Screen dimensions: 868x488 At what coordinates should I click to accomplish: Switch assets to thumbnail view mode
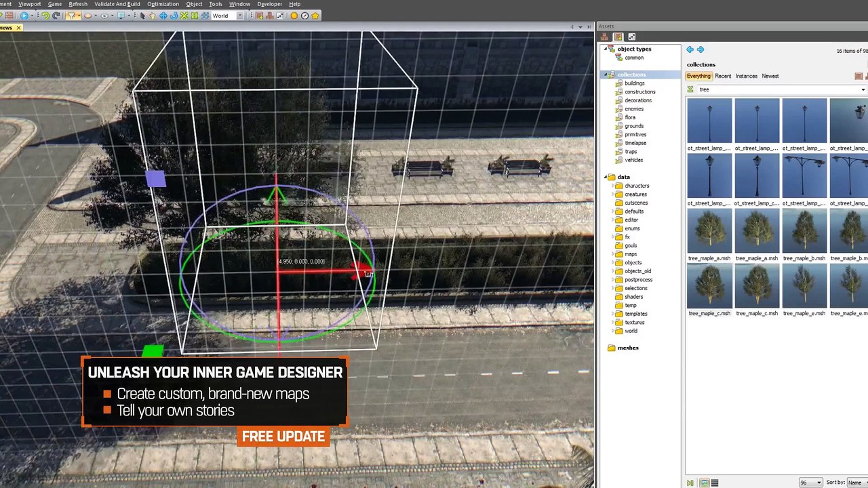pos(704,483)
